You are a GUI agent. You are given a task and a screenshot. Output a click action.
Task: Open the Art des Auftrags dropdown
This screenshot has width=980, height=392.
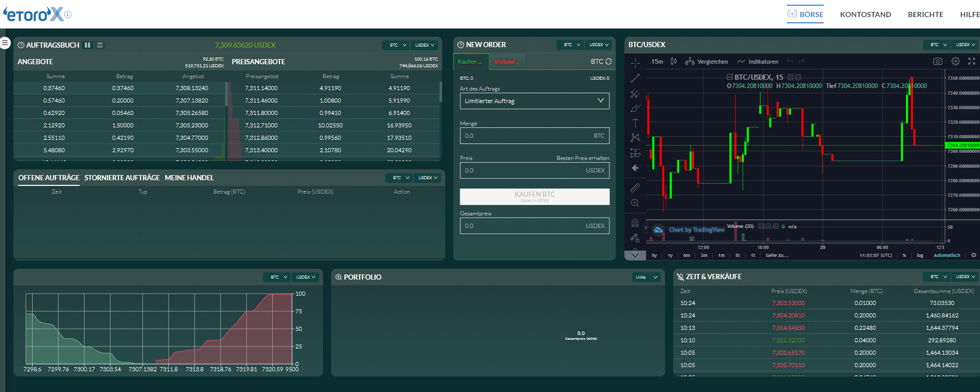point(534,101)
